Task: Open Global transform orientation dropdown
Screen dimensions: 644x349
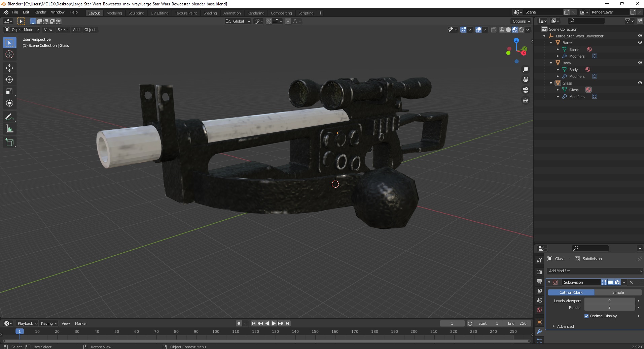Action: click(x=238, y=21)
